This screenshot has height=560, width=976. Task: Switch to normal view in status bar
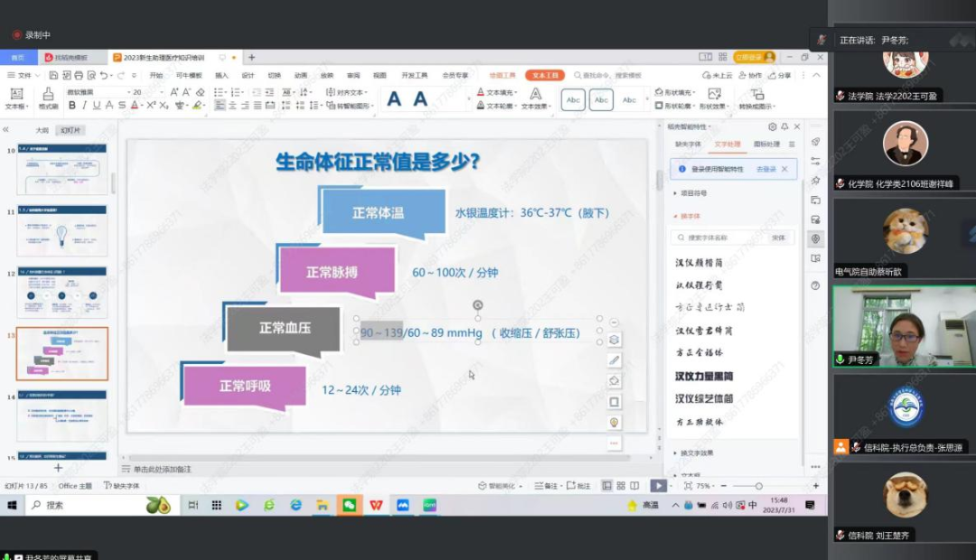tap(607, 486)
